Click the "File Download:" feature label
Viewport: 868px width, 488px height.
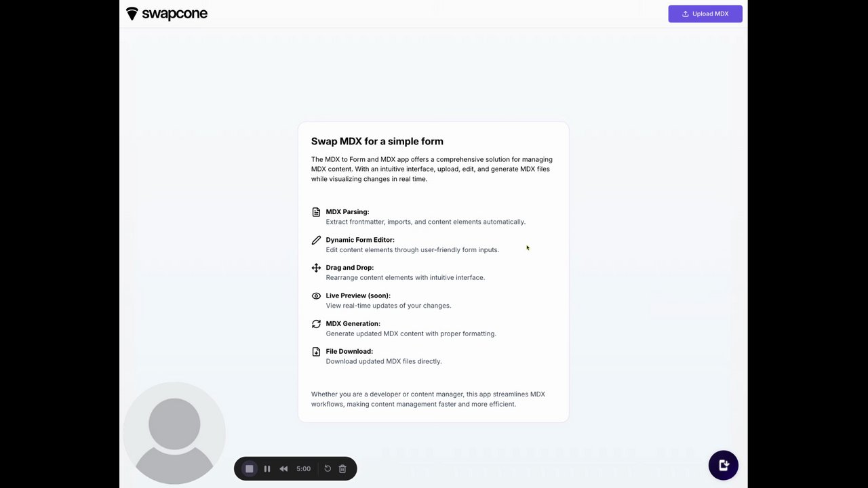coord(349,351)
